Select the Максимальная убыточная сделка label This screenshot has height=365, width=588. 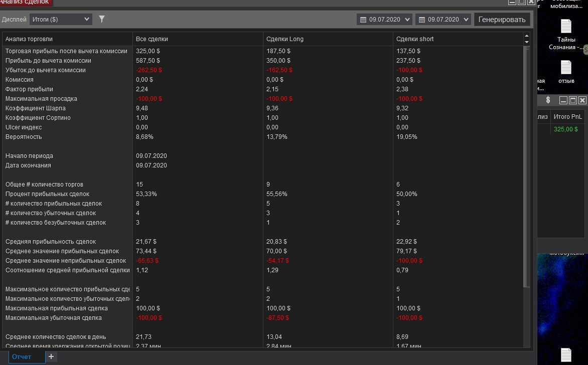[53, 318]
